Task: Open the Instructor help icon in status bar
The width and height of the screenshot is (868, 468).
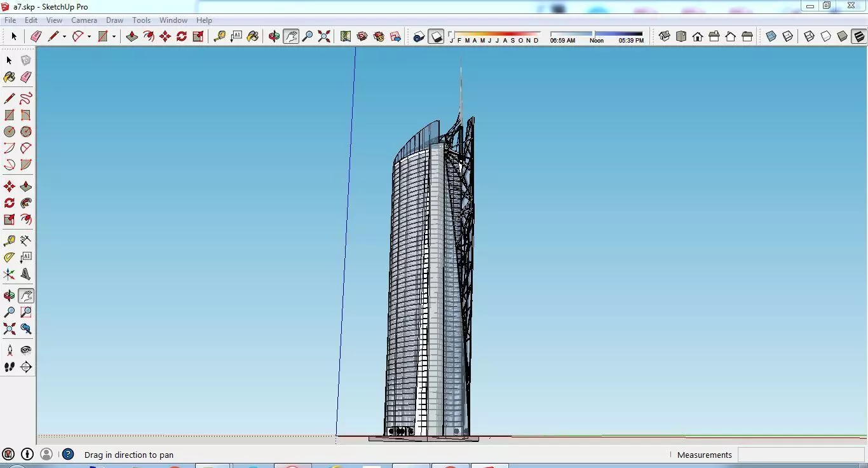Action: click(68, 454)
